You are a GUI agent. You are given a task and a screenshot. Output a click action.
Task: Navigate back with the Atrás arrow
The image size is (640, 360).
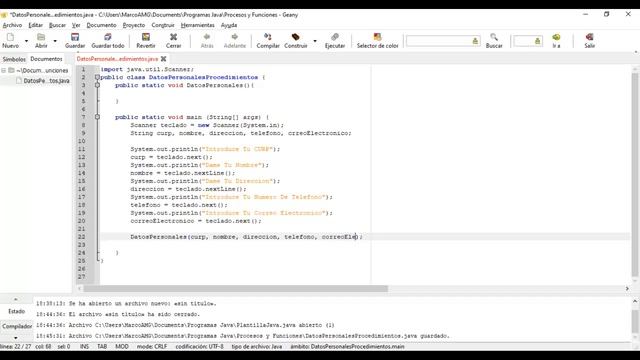click(x=207, y=38)
